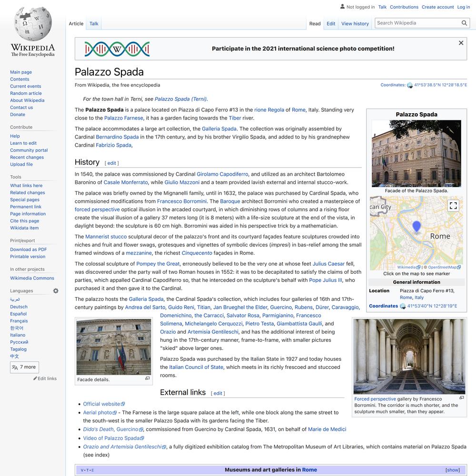Open the Facade details thumbnail image
This screenshot has height=476, width=476.
[x=114, y=347]
